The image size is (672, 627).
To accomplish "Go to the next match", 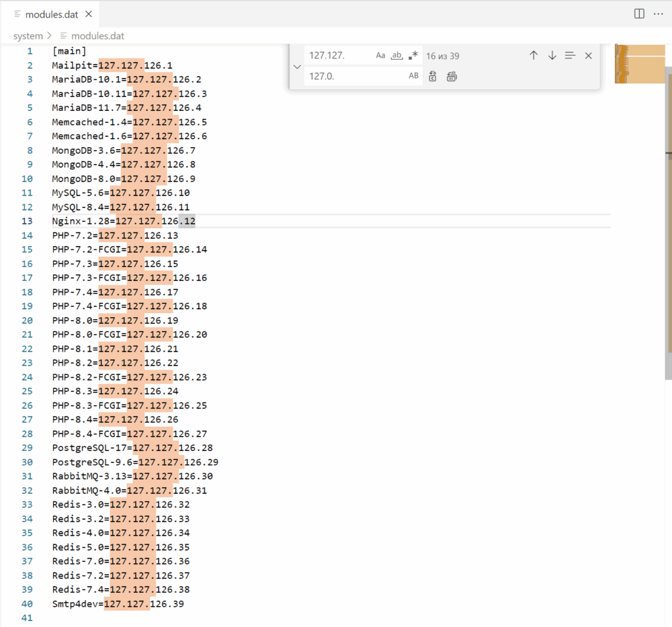I will click(552, 55).
